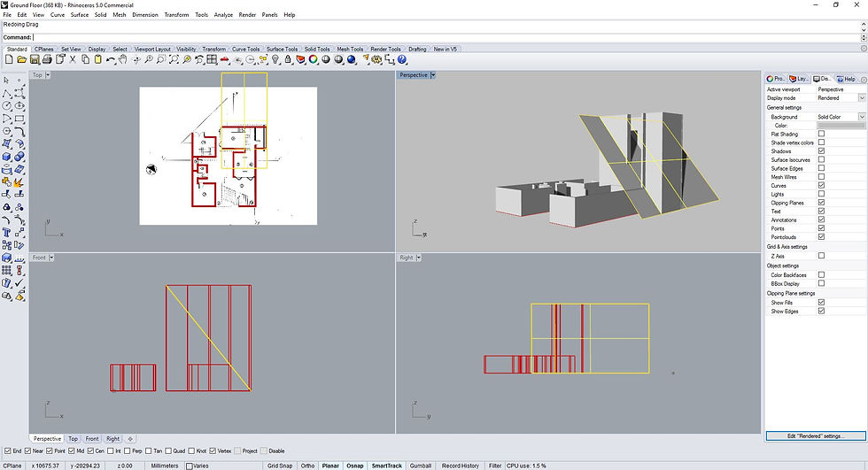This screenshot has height=470, width=868.
Task: Click the Explode tool icon
Action: (x=19, y=182)
